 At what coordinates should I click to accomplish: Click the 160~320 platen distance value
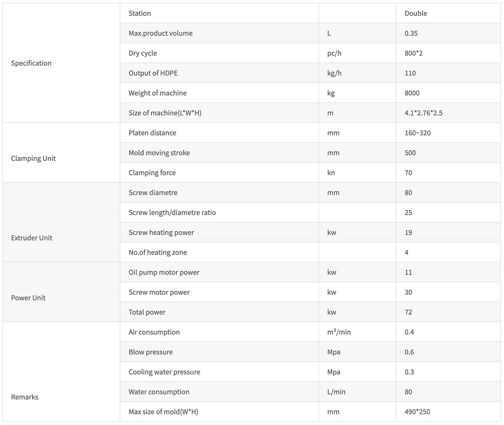pyautogui.click(x=418, y=133)
